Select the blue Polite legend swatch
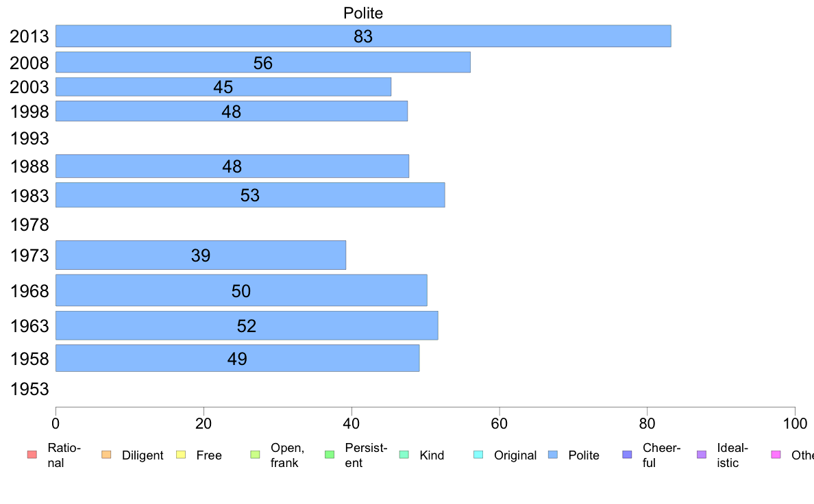Viewport: 814px width, 504px height. click(553, 455)
